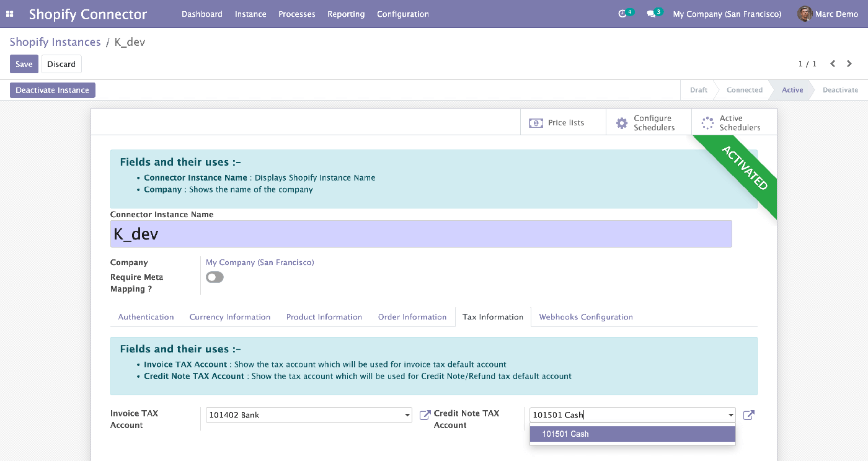
Task: Click the Price lists money icon
Action: click(x=536, y=123)
